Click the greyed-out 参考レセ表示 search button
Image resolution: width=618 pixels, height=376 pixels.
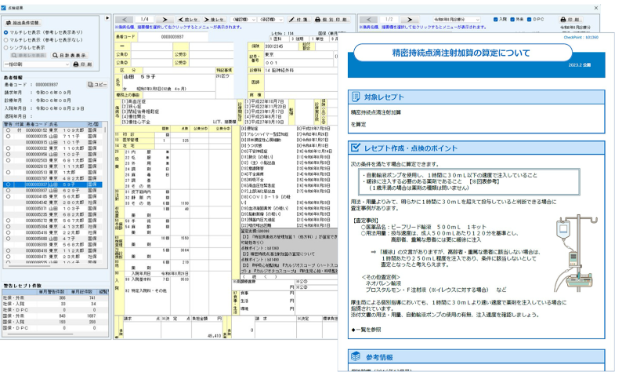(28, 56)
